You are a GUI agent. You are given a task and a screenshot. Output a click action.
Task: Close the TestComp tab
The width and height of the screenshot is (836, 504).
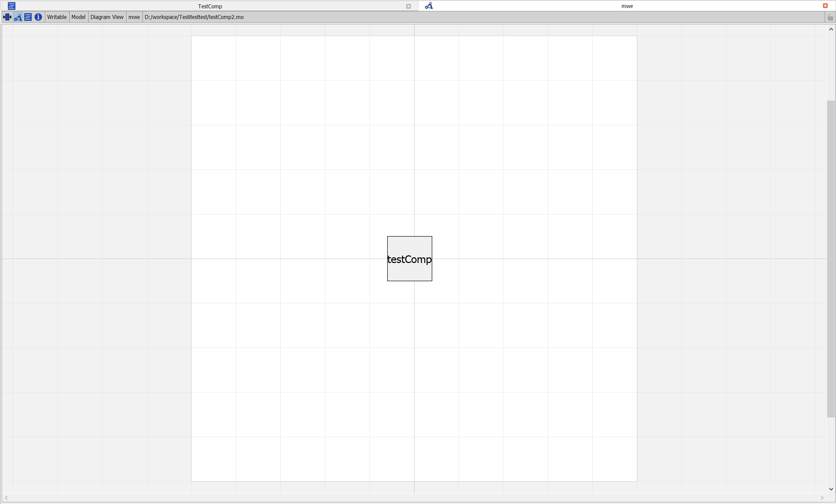(409, 6)
